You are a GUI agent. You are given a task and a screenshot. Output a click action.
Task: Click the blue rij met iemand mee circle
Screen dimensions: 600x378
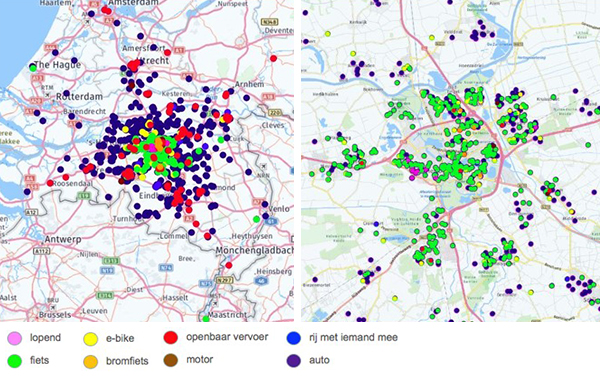[293, 338]
